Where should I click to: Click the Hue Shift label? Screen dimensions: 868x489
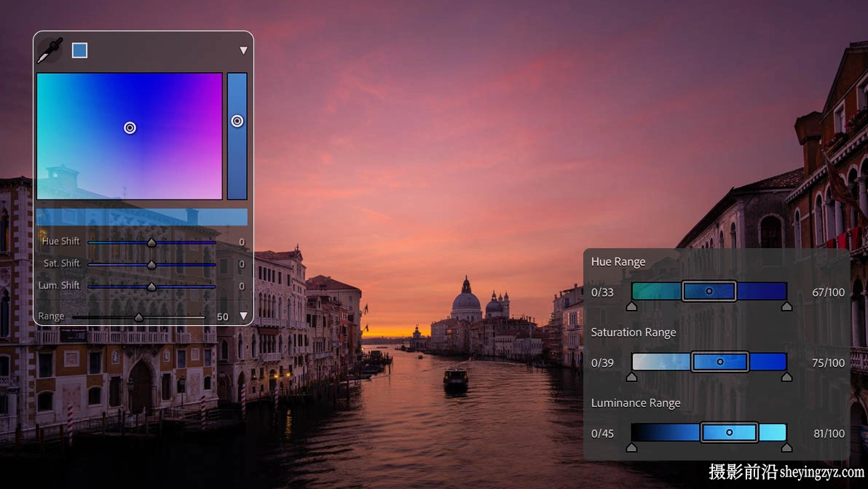61,241
